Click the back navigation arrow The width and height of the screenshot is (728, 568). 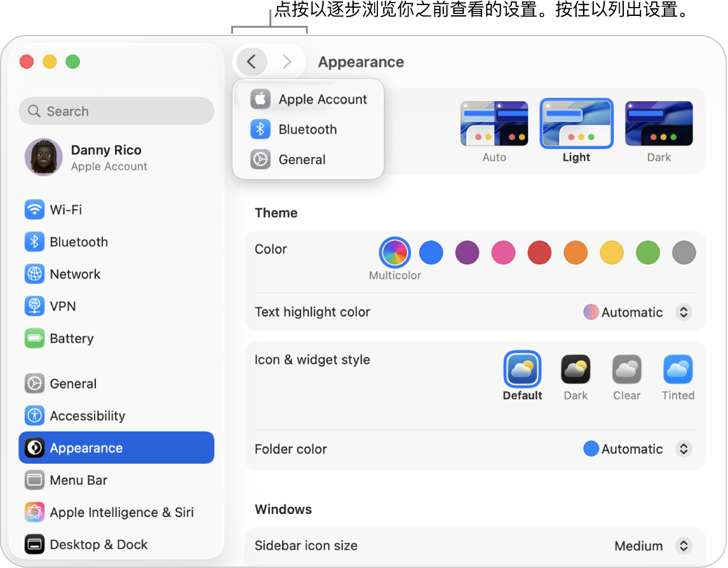pos(252,62)
